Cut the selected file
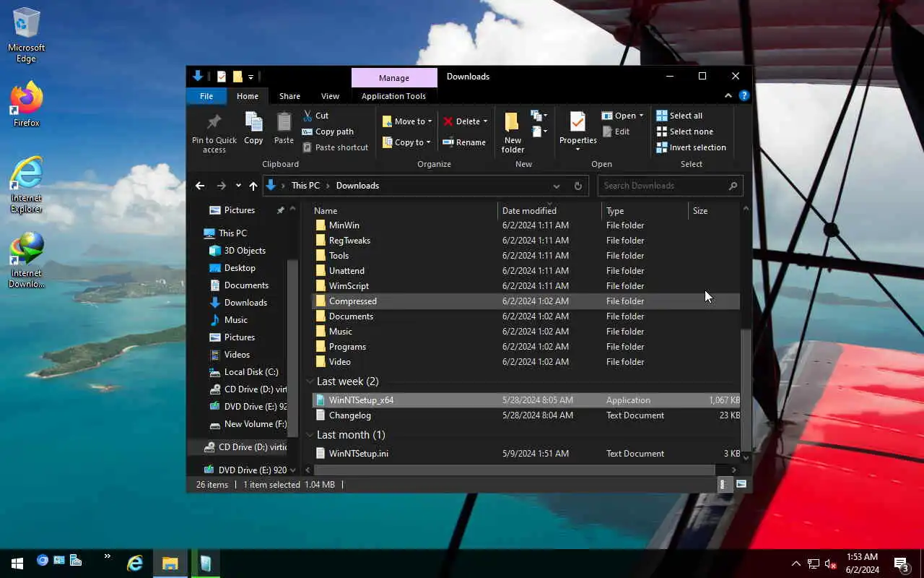The width and height of the screenshot is (924, 578). pos(315,116)
